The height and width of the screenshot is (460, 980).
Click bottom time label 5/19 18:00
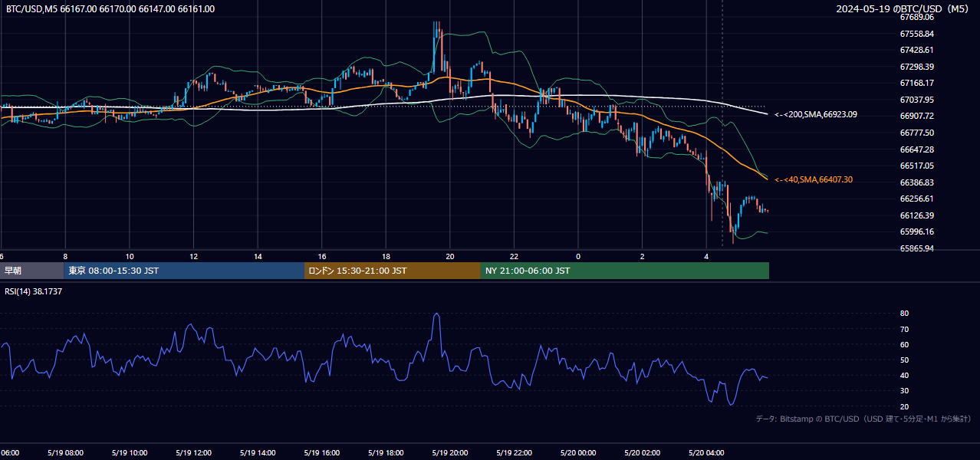[x=386, y=452]
